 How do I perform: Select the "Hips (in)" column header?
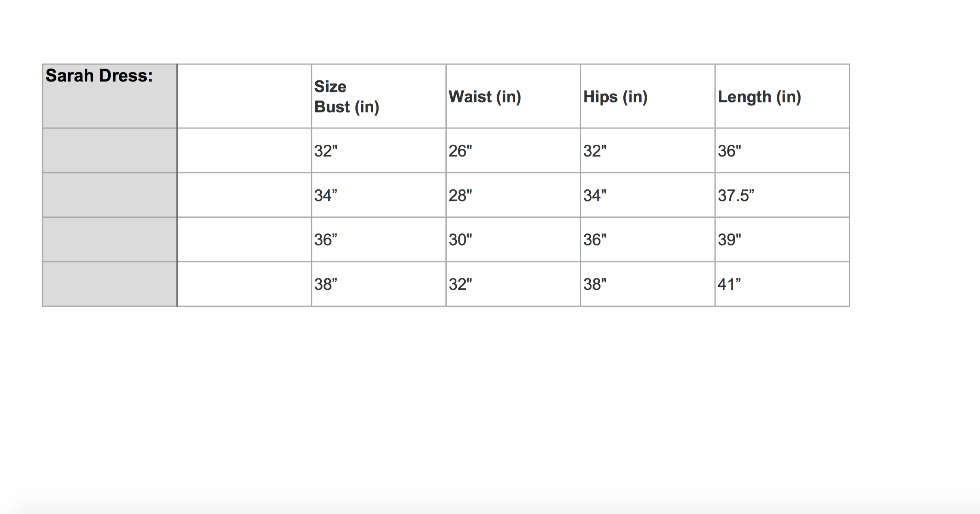615,97
